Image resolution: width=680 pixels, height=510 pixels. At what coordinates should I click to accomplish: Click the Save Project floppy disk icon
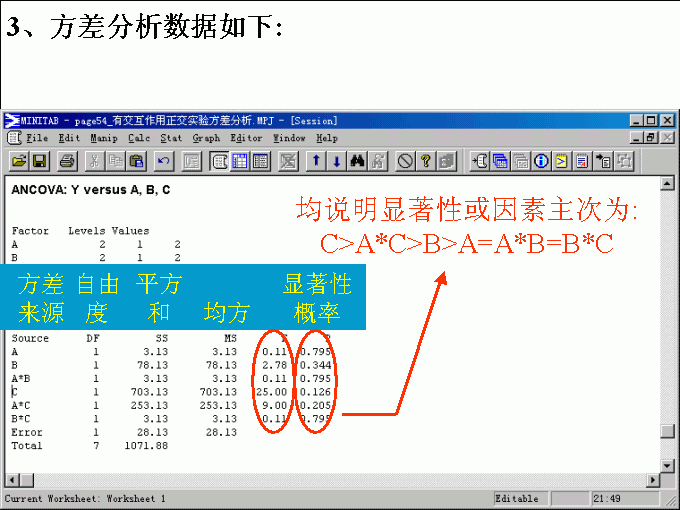(x=39, y=160)
